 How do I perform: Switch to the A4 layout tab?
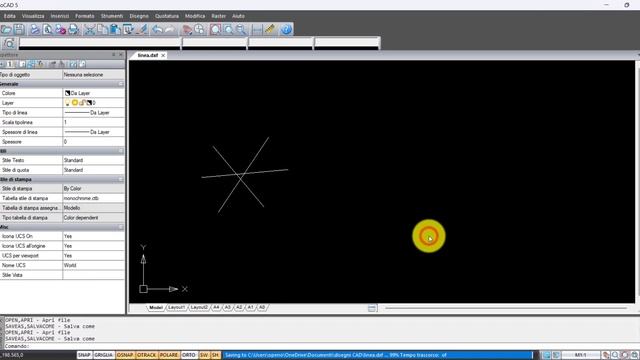pos(216,307)
